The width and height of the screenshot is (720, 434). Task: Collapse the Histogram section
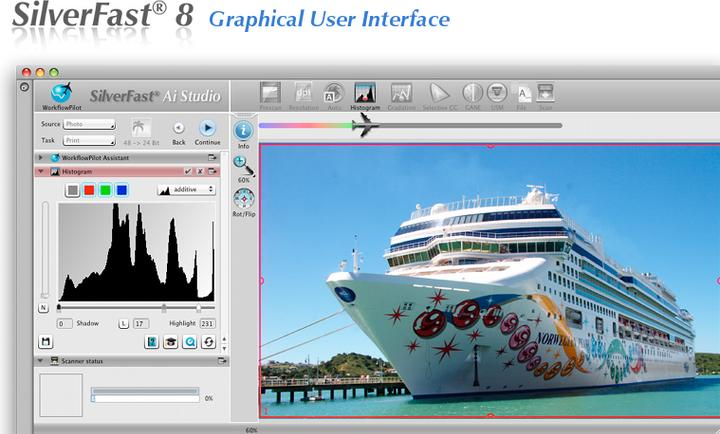40,171
